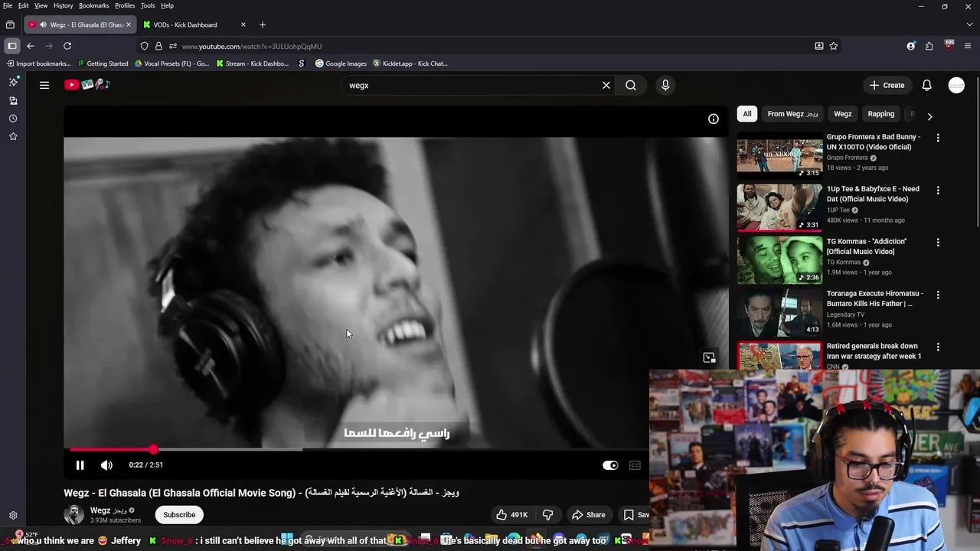Open Toranaga Execute Hiromatsu video title
The height and width of the screenshot is (551, 980).
875,298
